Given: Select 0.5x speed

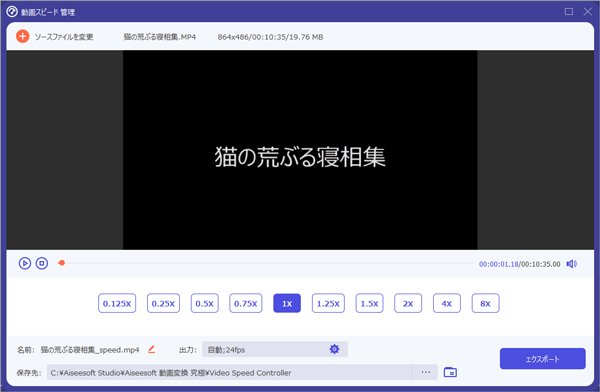Looking at the screenshot, I should point(205,303).
